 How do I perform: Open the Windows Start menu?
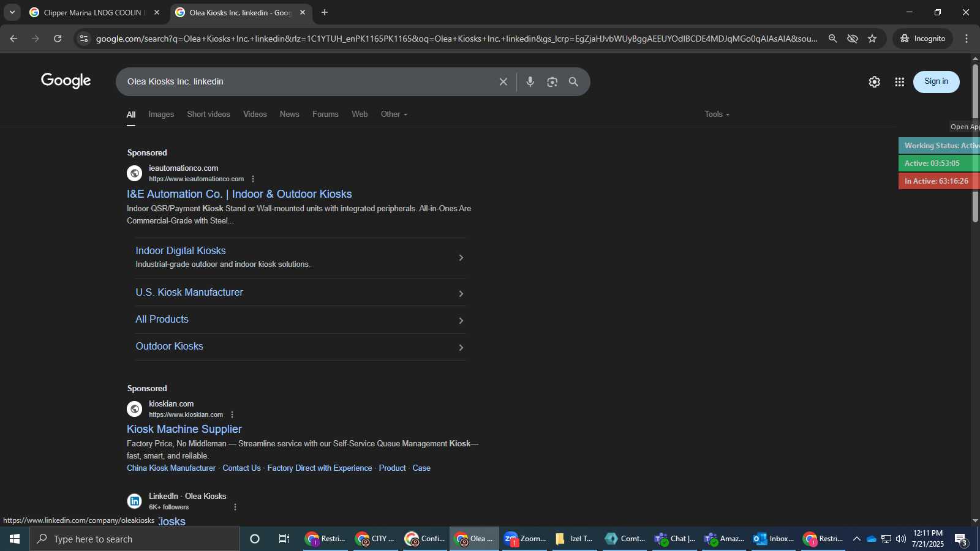click(x=15, y=539)
